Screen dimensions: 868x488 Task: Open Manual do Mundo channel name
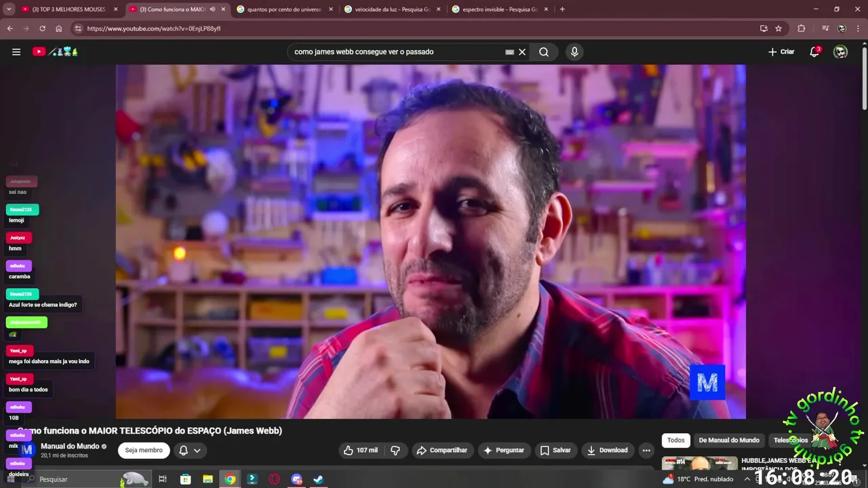click(x=71, y=446)
